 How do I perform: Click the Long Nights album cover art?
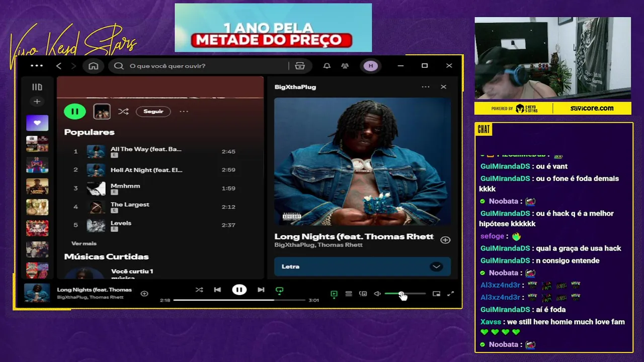point(362,161)
